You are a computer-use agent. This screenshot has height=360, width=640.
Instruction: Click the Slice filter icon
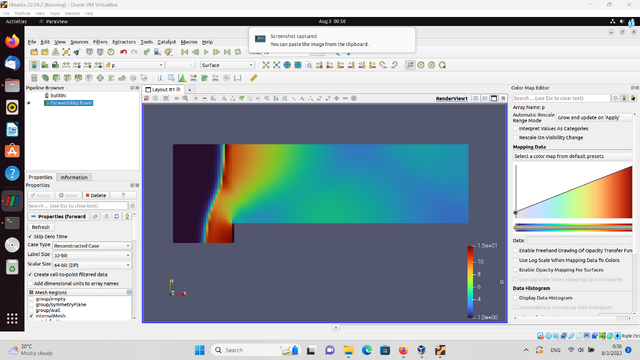coord(67,78)
